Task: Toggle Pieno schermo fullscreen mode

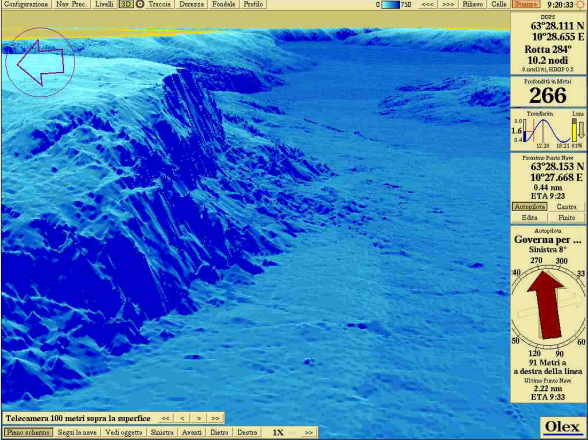Action: point(28,432)
